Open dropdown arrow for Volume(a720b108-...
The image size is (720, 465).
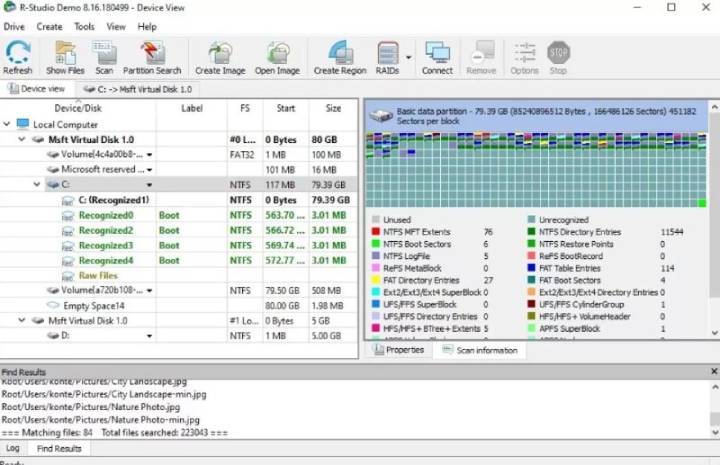pyautogui.click(x=149, y=291)
